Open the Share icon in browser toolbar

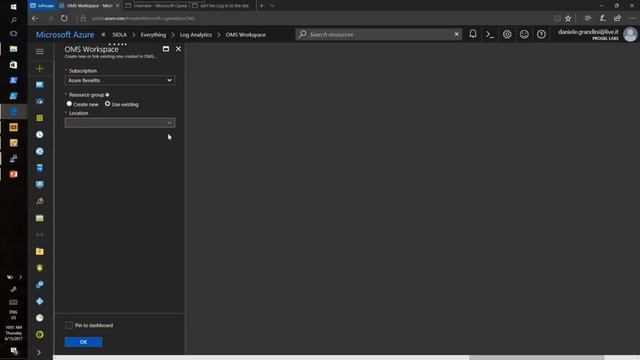pyautogui.click(x=618, y=18)
